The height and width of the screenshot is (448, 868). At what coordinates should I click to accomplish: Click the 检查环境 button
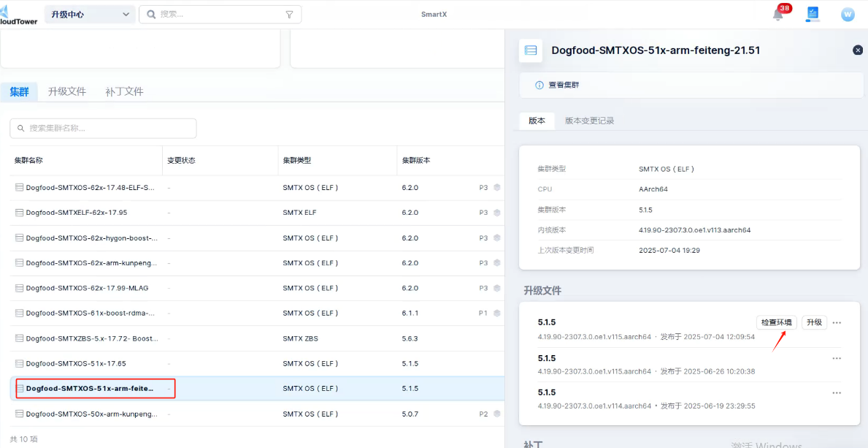[x=776, y=322]
